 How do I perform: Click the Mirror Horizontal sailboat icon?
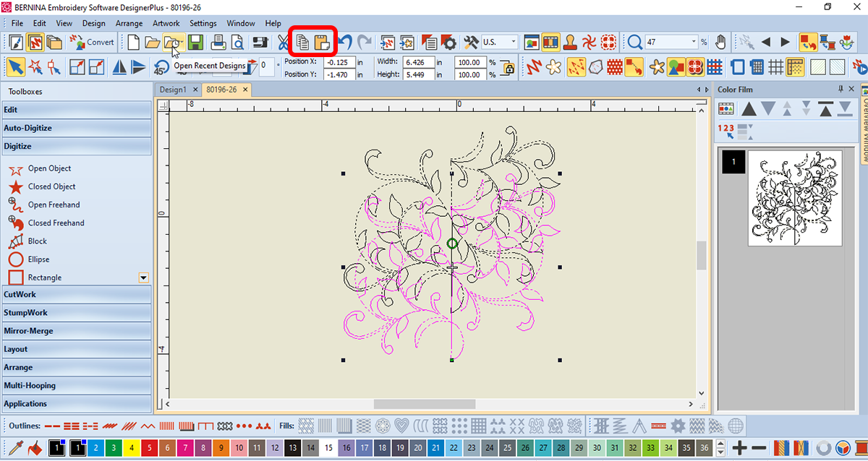[x=119, y=67]
